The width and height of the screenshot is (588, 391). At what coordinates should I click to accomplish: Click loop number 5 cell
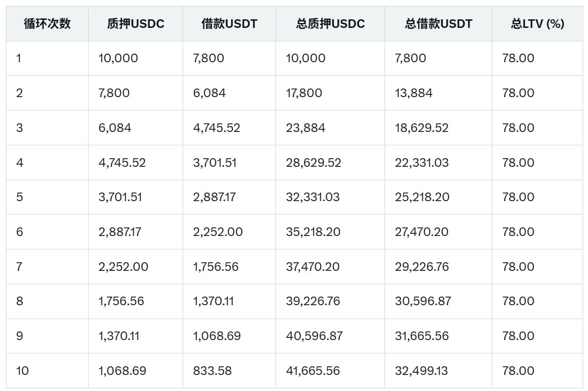20,197
